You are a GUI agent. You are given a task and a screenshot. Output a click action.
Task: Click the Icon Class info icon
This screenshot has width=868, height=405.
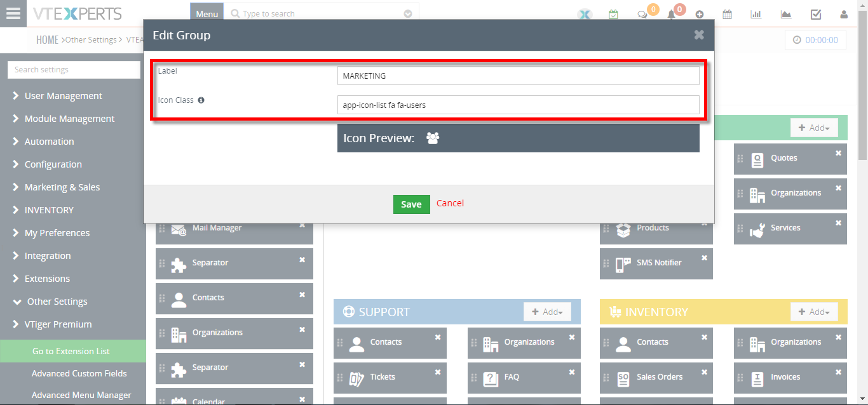(201, 100)
